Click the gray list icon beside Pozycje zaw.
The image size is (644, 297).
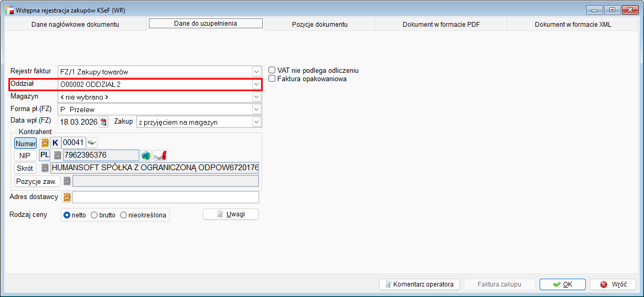(67, 181)
